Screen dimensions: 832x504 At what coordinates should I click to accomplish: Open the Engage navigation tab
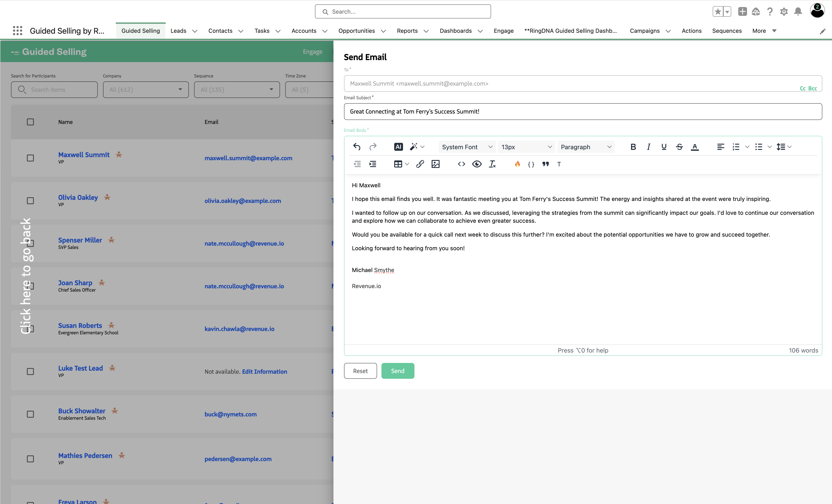pos(503,31)
